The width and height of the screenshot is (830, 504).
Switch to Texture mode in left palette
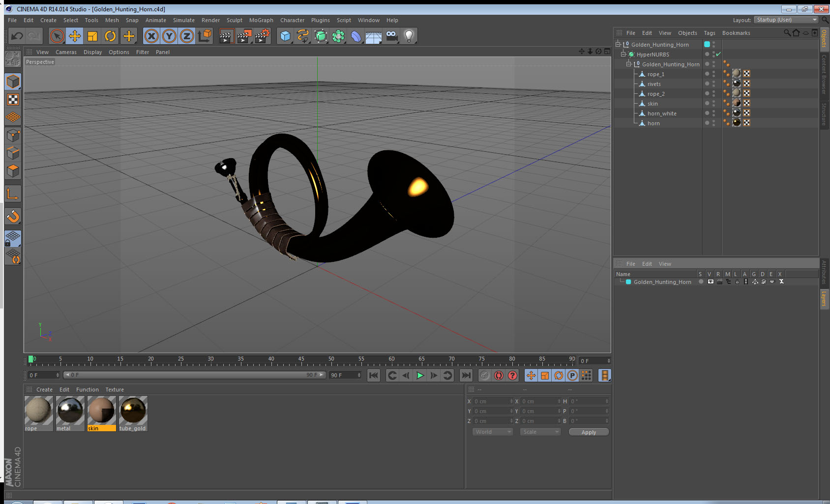[x=13, y=100]
